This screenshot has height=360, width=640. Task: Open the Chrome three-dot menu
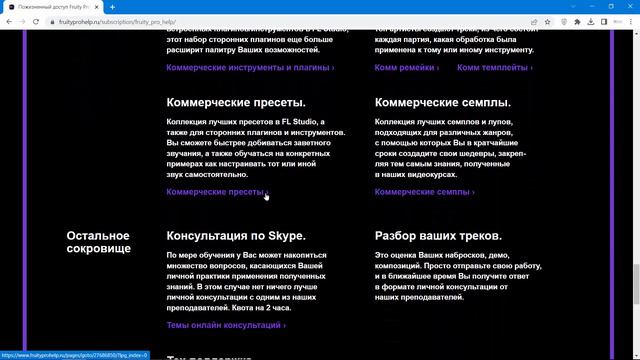click(631, 22)
